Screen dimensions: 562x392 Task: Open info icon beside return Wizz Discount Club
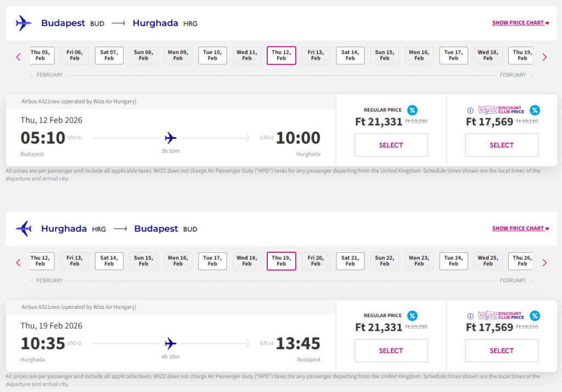click(470, 316)
